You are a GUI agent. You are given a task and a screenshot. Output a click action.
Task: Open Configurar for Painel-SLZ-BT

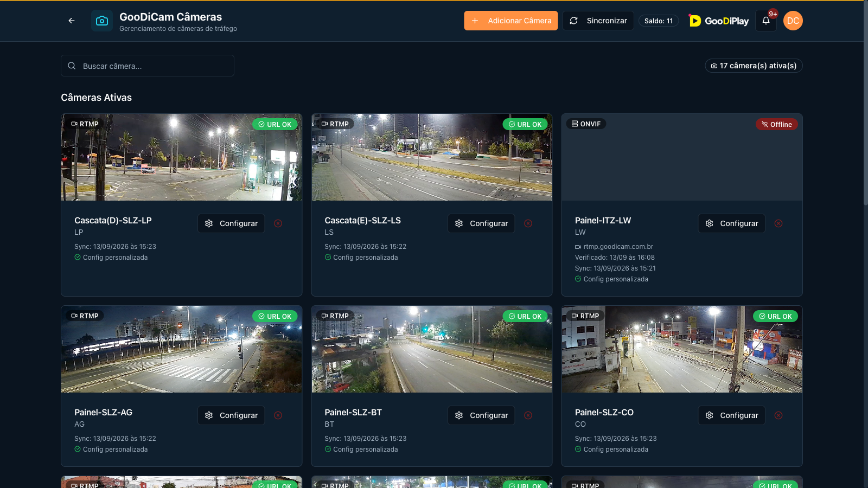pyautogui.click(x=481, y=415)
